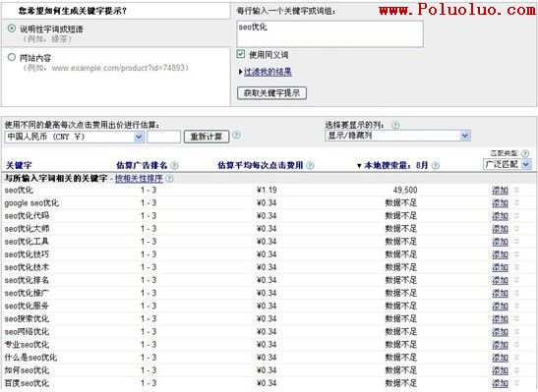538x392 pixels.
Task: Select the 什么是seo优化 keyword text
Action: [30, 358]
